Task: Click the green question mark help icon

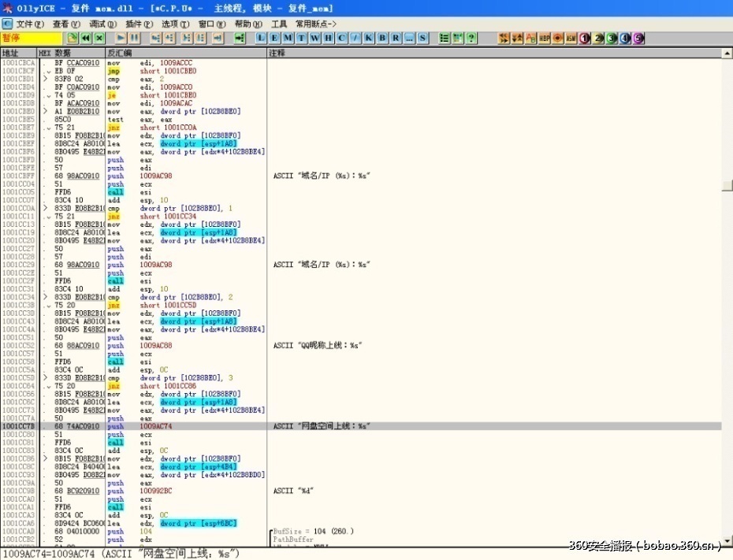Action: point(471,38)
